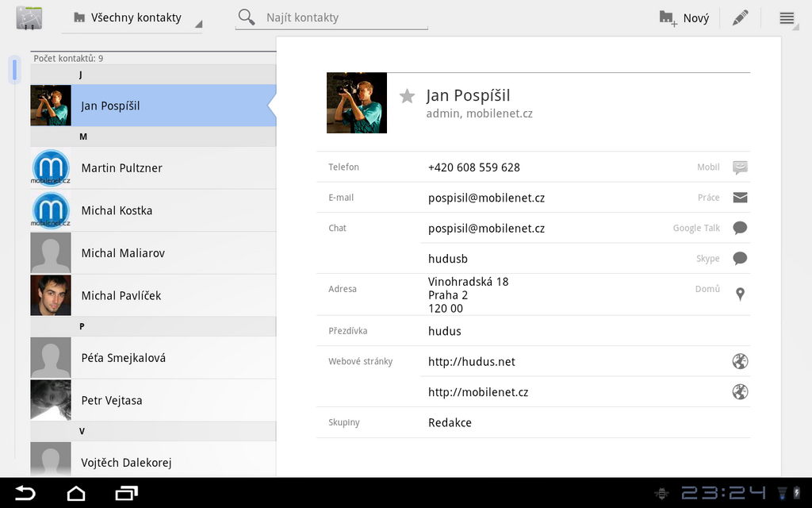Toggle favorite star for Jan Pospíšil

coord(407,97)
